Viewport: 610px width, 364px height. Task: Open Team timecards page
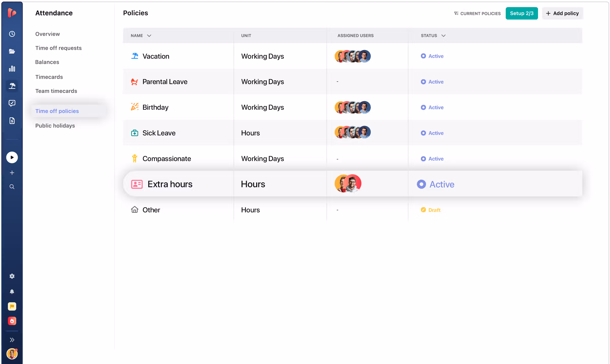[56, 91]
